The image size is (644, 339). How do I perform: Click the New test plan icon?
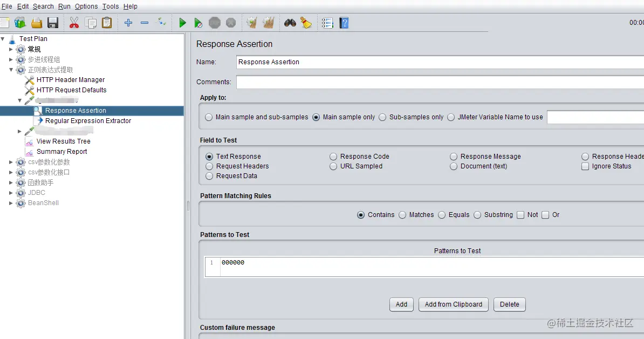pyautogui.click(x=4, y=23)
